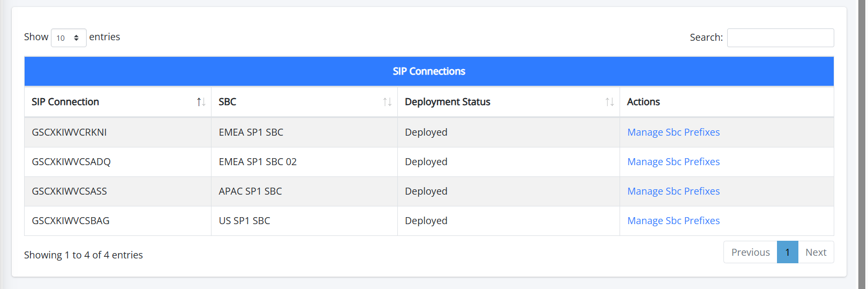Viewport: 868px width, 289px height.
Task: Click the SBC column header text
Action: click(227, 102)
